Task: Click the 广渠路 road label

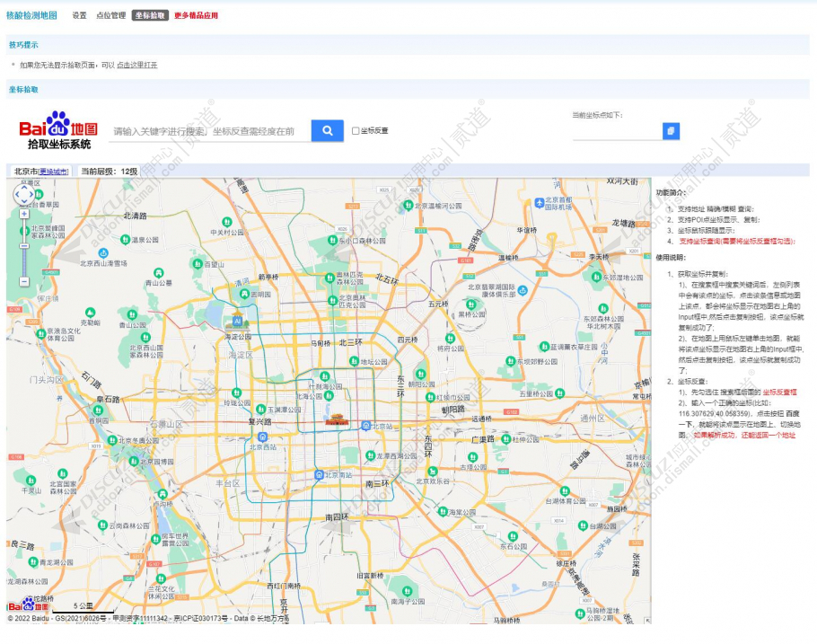Action: tap(482, 439)
